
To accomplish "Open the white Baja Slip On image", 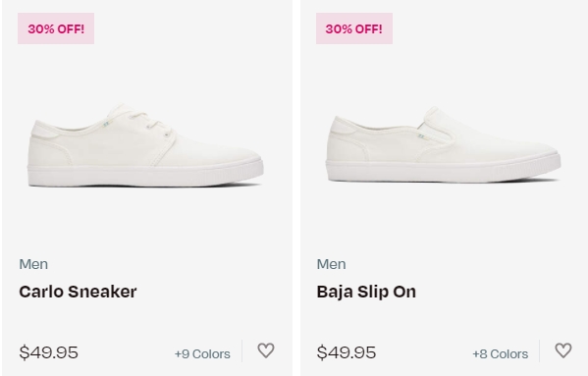I will 444,144.
